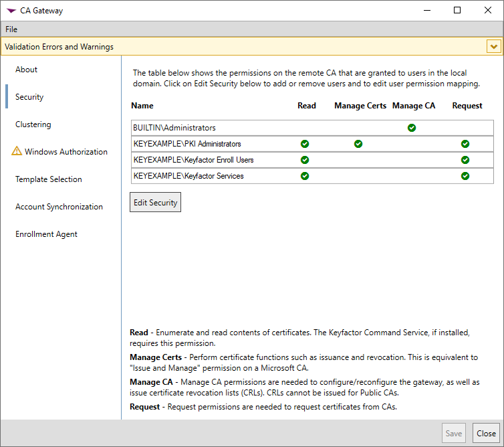Select the BUILTIN\Administrators row name
The image size is (504, 447).
click(x=174, y=128)
